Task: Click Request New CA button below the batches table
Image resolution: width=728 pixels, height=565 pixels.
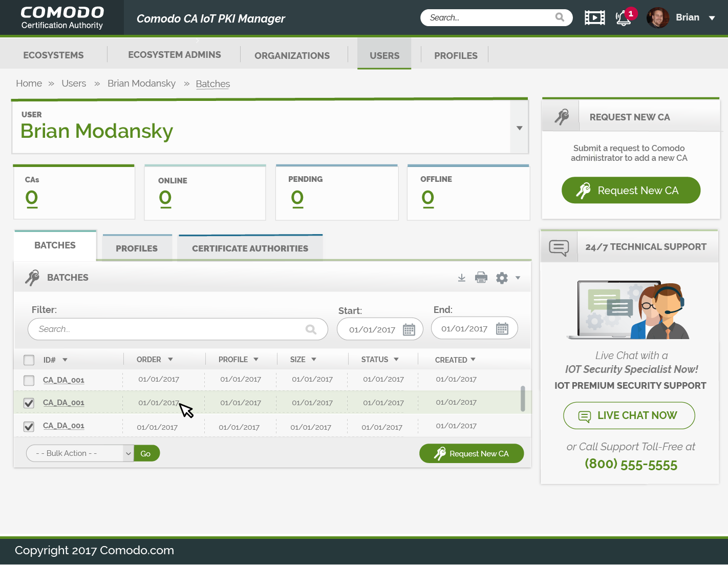Action: (472, 453)
